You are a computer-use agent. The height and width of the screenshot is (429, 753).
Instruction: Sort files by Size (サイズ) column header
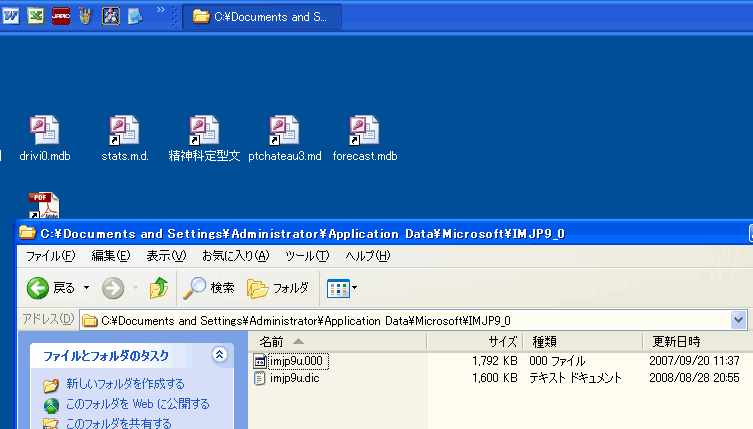[x=475, y=342]
